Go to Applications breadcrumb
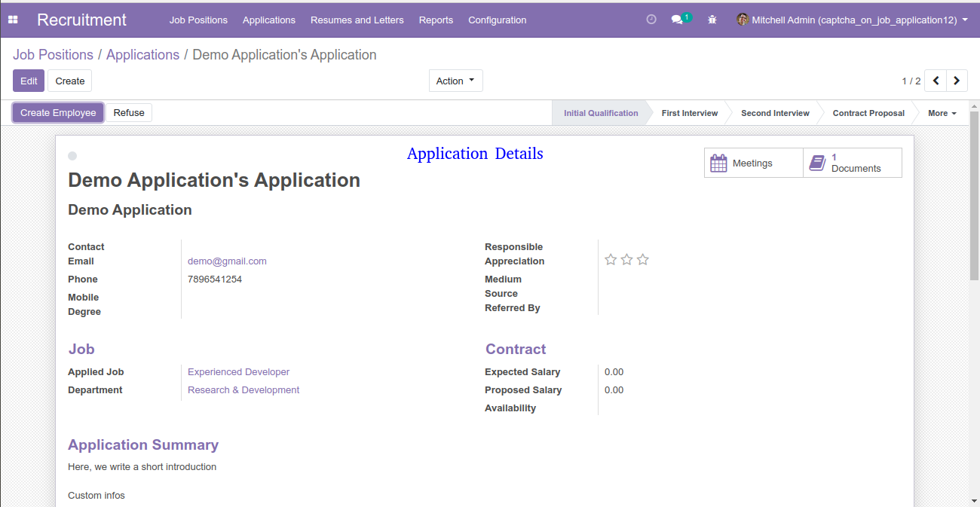The image size is (980, 507). click(x=142, y=55)
